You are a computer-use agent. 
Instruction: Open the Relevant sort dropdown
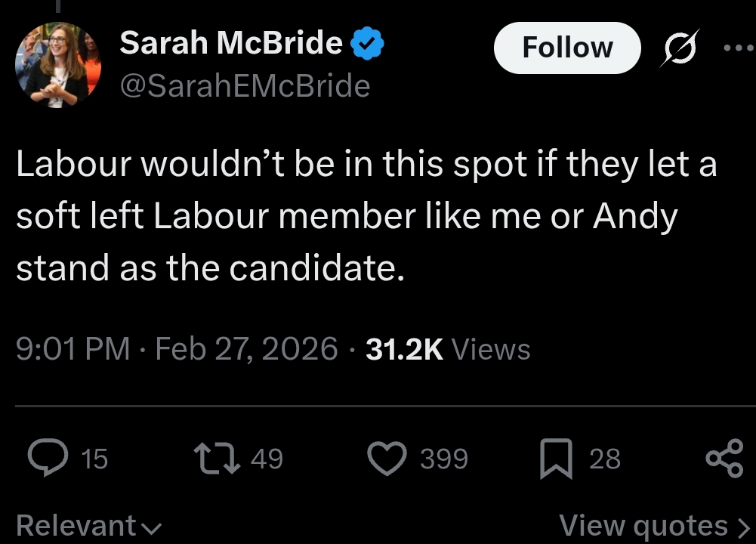88,526
